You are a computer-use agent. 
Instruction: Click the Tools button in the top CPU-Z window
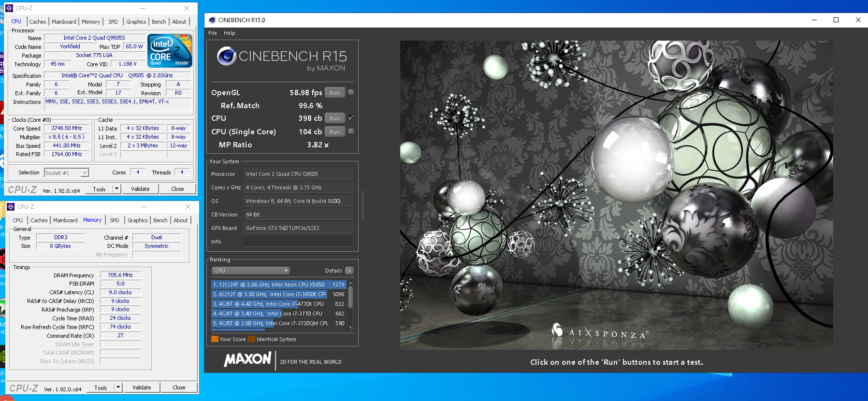pos(100,189)
